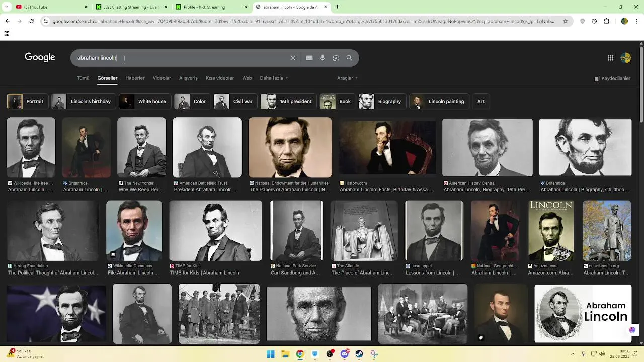Open National Endowment for Humanities color portrait
The width and height of the screenshot is (644, 362).
(x=290, y=148)
